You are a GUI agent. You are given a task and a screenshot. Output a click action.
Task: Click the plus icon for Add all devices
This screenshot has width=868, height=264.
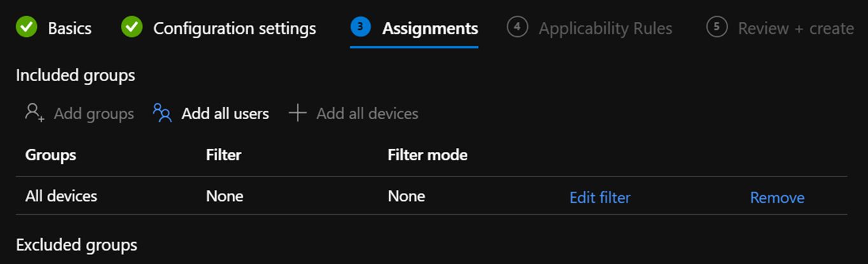(x=297, y=113)
